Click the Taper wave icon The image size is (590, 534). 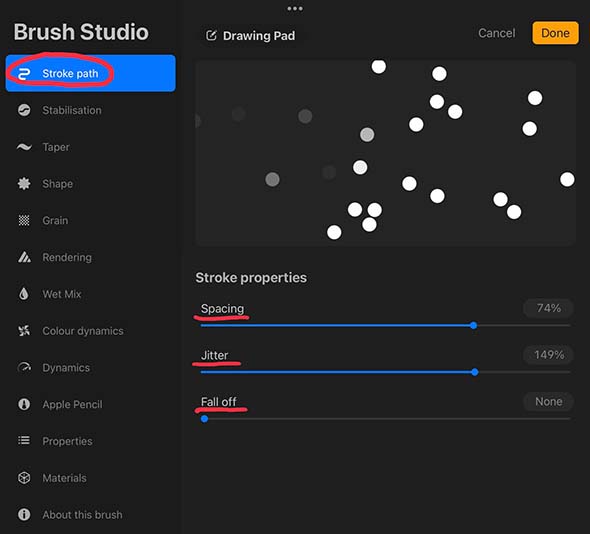[x=24, y=147]
